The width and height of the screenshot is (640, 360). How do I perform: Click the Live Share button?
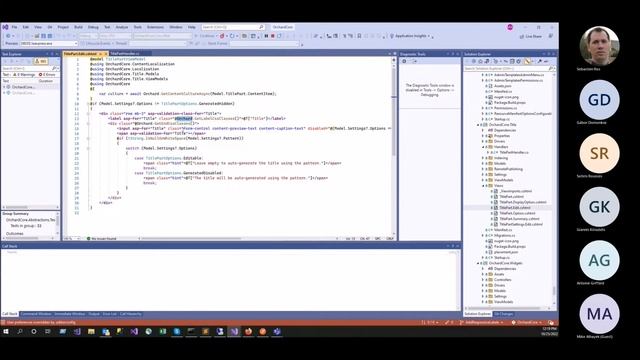click(531, 36)
